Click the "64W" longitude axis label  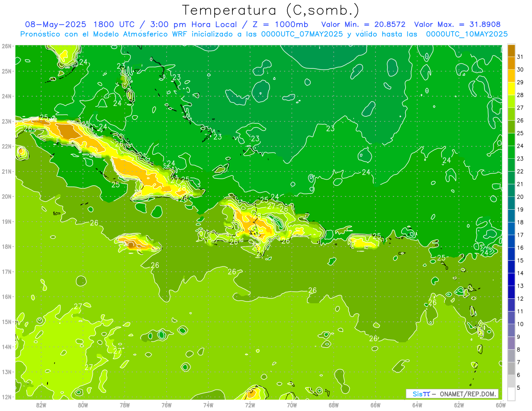click(417, 405)
